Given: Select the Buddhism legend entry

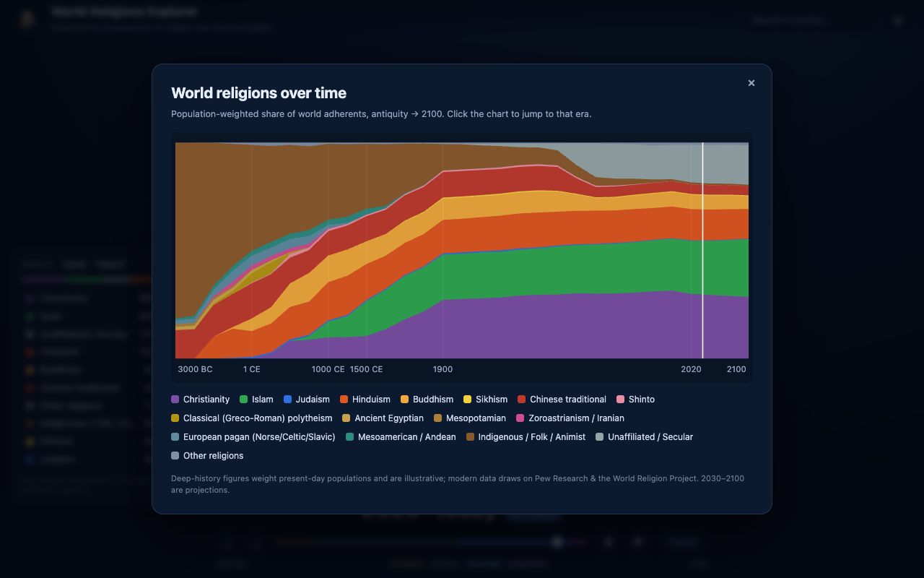Looking at the screenshot, I should [x=427, y=400].
